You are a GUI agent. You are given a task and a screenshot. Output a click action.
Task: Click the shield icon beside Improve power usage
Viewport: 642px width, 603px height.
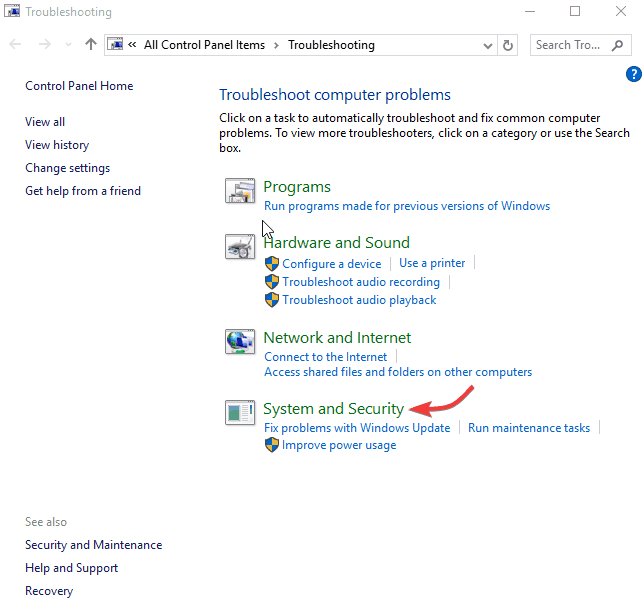[272, 445]
